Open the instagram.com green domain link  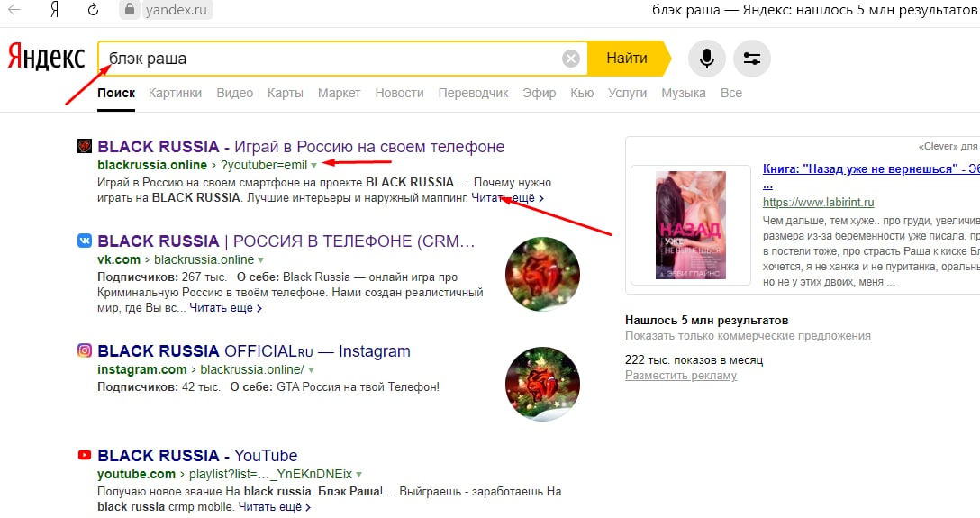[142, 369]
